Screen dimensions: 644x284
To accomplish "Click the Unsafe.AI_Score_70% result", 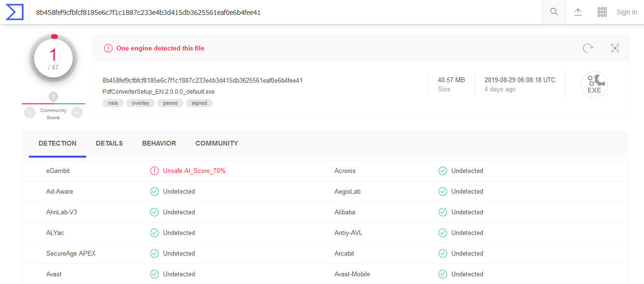I will coord(194,171).
